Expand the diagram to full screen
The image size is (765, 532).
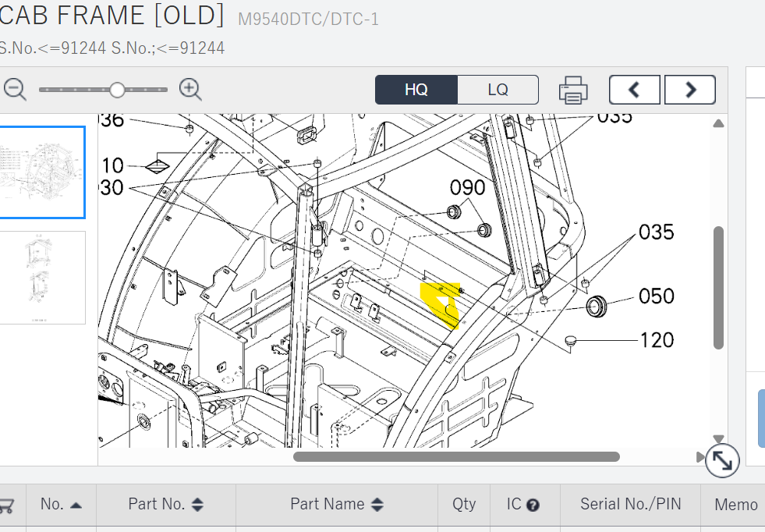coord(722,461)
